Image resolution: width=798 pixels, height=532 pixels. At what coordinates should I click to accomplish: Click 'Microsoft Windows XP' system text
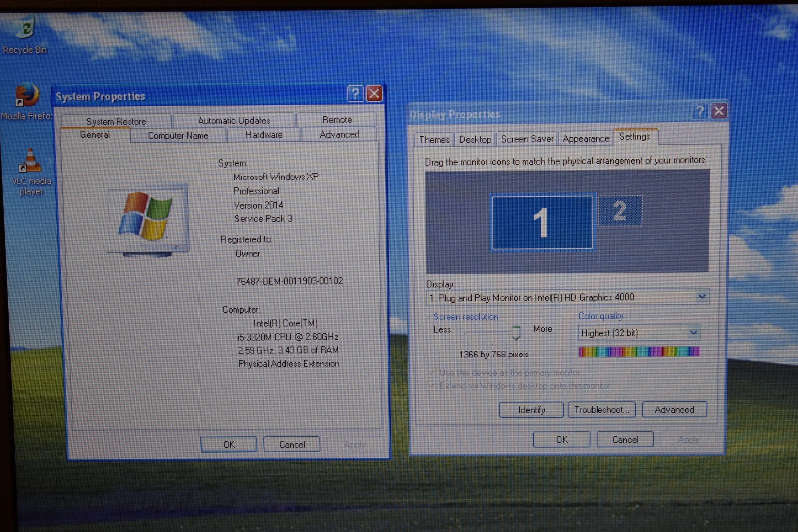276,177
